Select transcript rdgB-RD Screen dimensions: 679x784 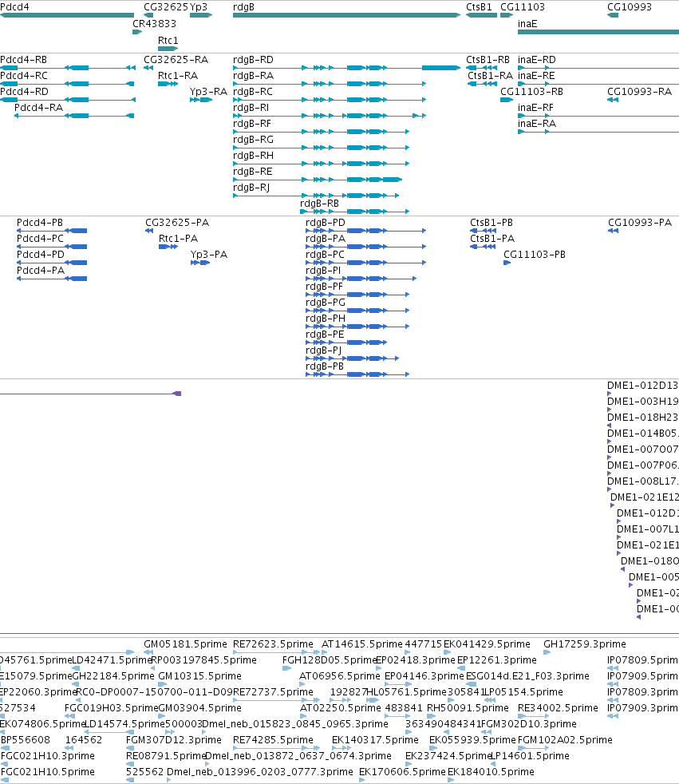[253, 60]
